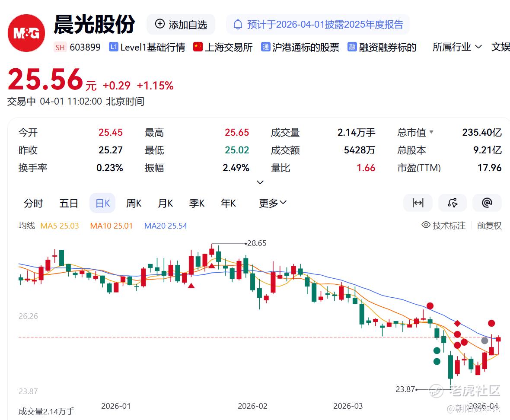
Task: Click the 融 margin trading badge icon
Action: (352, 47)
